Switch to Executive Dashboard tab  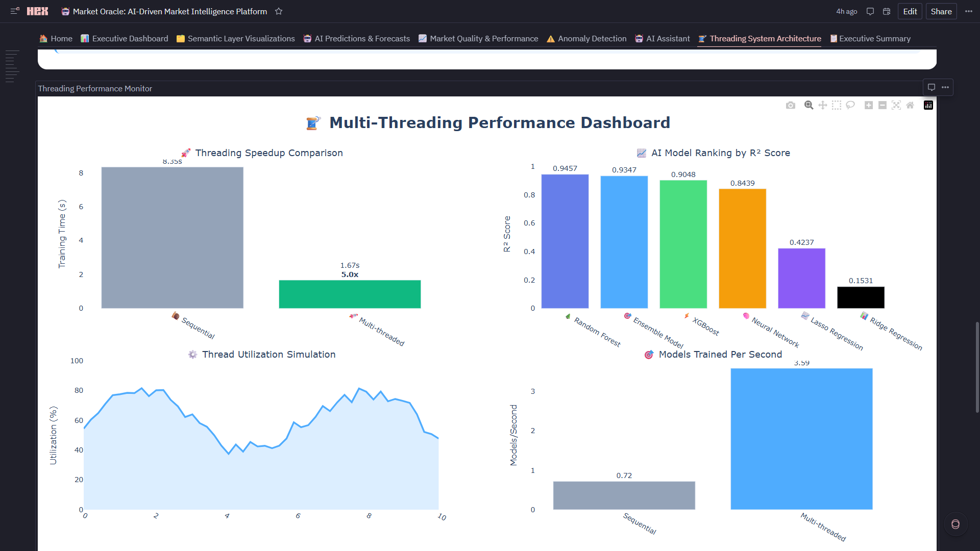coord(125,39)
